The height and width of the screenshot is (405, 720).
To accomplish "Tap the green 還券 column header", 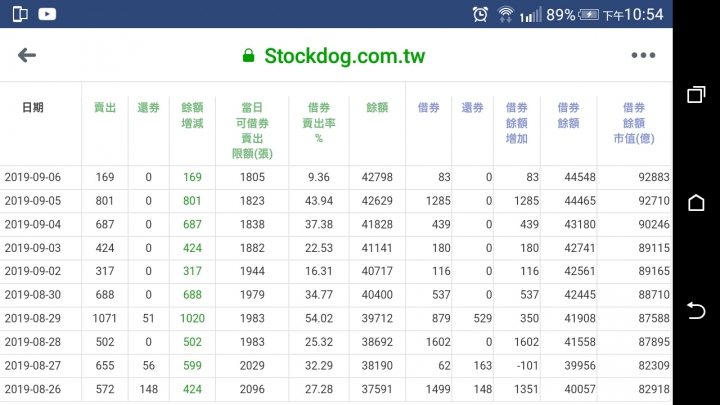I will point(148,107).
